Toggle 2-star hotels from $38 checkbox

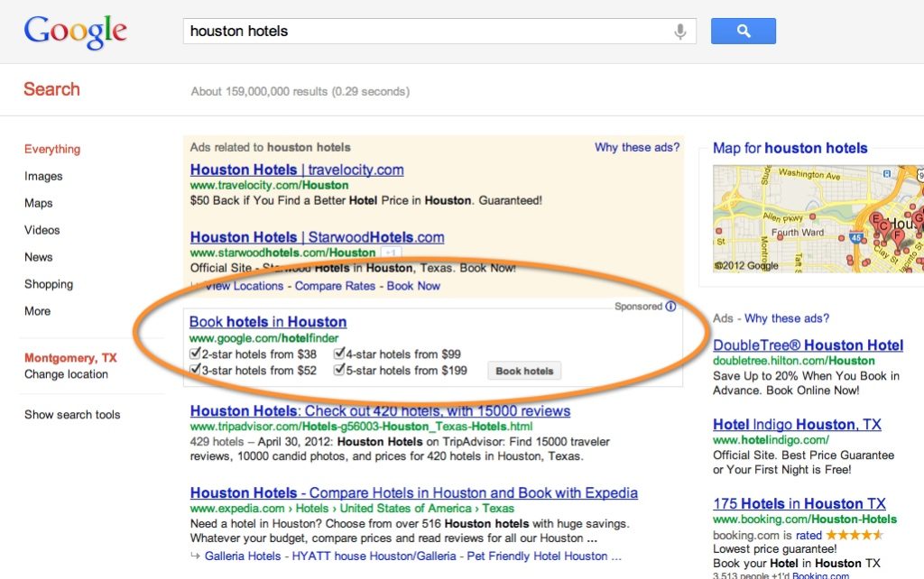coord(195,354)
